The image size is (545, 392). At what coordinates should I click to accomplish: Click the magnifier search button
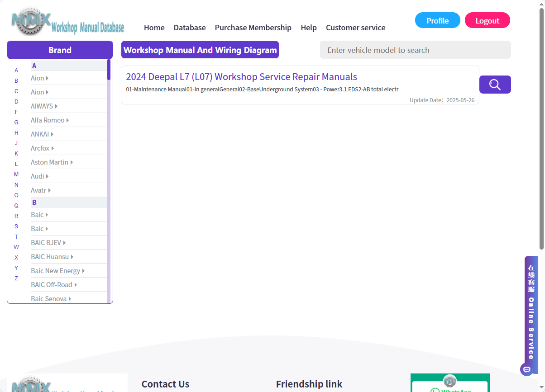coord(495,85)
